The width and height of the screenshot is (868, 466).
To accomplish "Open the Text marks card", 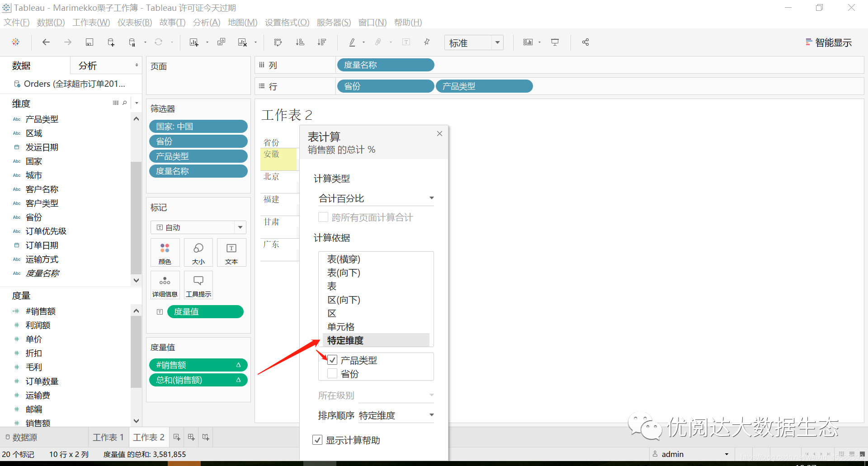I will coord(231,253).
